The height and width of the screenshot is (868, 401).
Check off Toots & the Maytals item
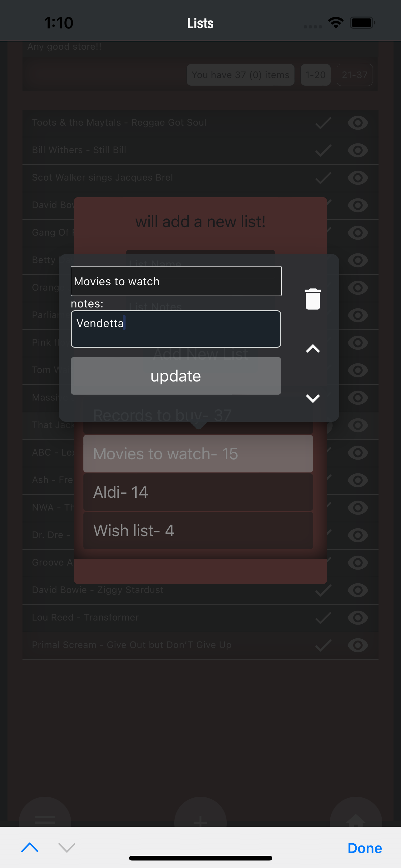pyautogui.click(x=323, y=123)
